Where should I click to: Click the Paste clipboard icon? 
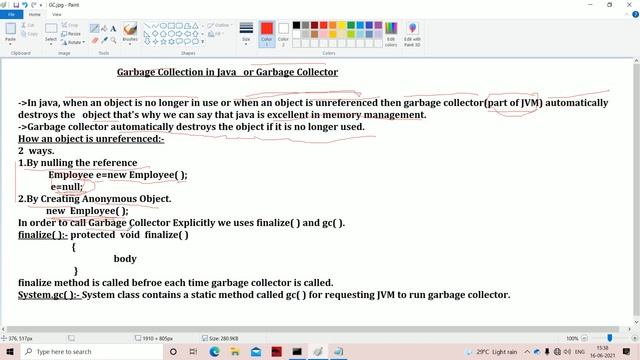[11, 29]
